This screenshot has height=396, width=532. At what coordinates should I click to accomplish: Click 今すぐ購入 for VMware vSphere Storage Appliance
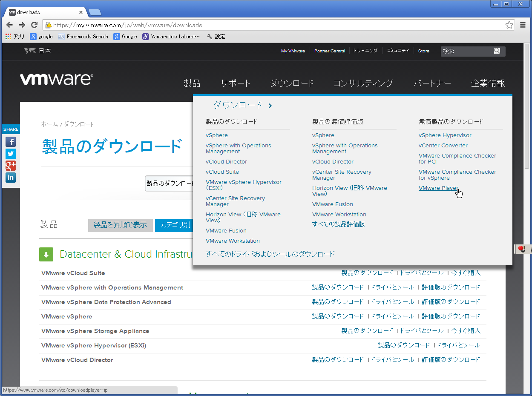466,331
